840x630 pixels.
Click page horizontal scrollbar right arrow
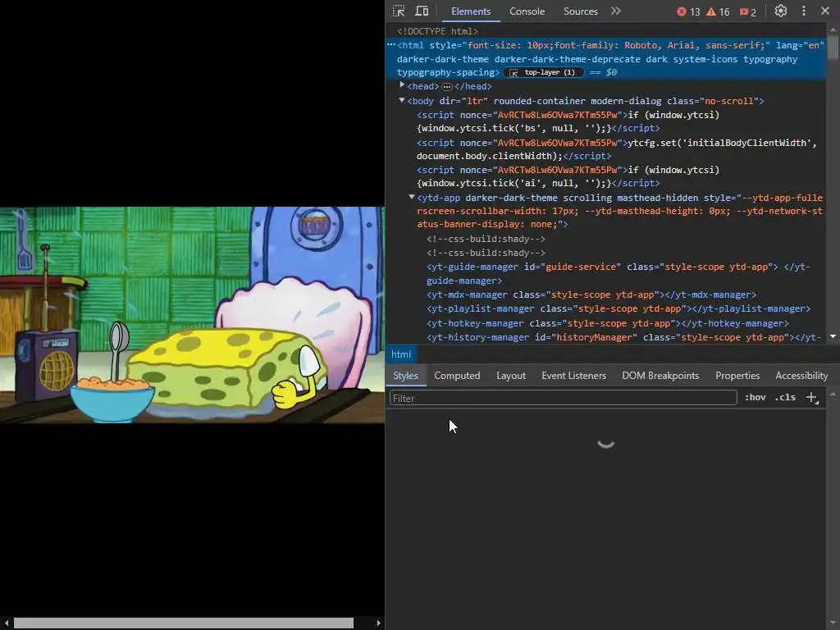[378, 623]
